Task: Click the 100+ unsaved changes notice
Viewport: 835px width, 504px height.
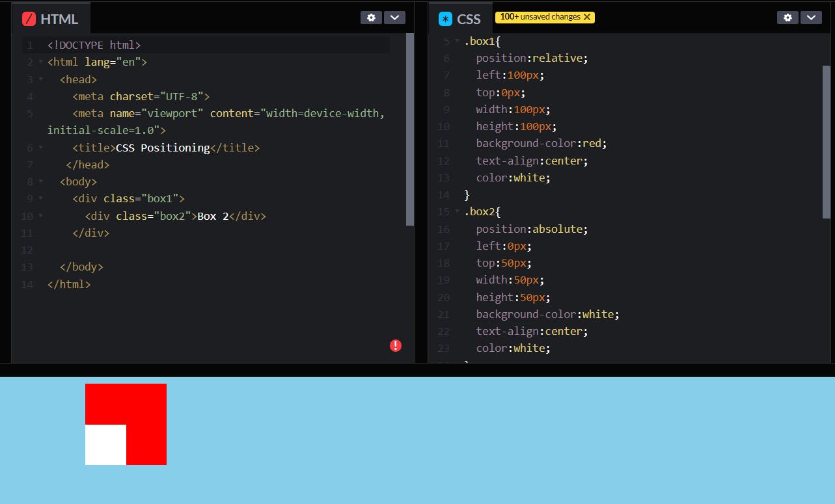Action: [545, 17]
